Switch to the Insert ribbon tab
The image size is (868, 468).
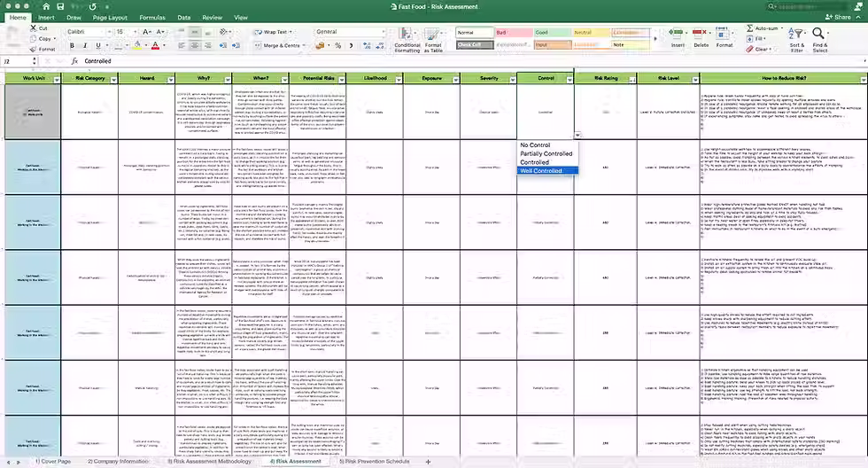coord(46,18)
